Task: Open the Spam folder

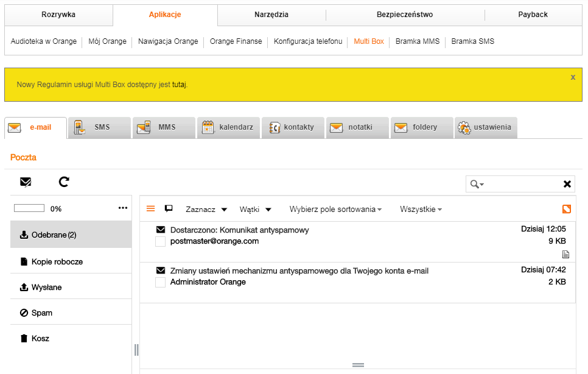Action: [x=41, y=313]
